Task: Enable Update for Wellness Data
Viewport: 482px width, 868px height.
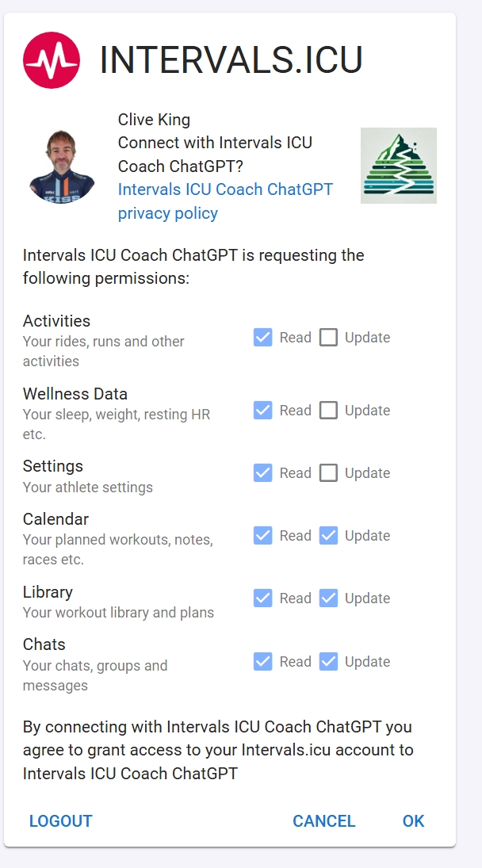Action: coord(328,410)
